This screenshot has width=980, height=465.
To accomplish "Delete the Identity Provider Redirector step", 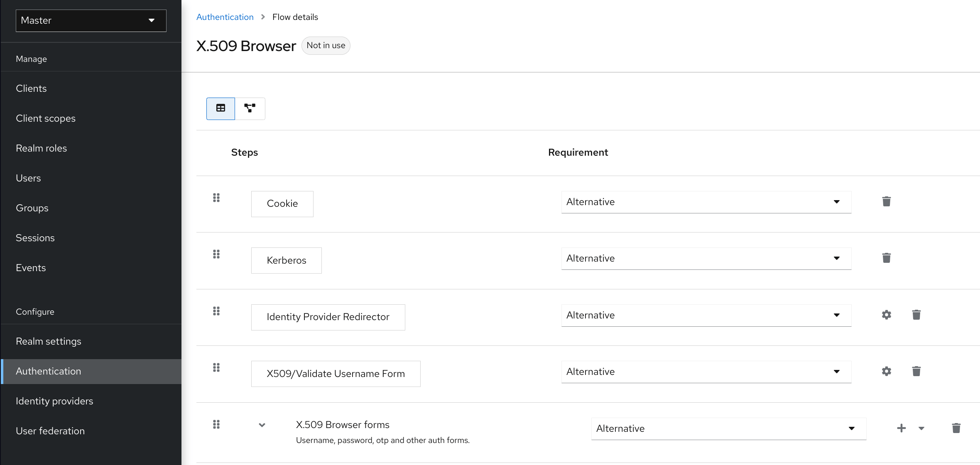I will click(916, 315).
